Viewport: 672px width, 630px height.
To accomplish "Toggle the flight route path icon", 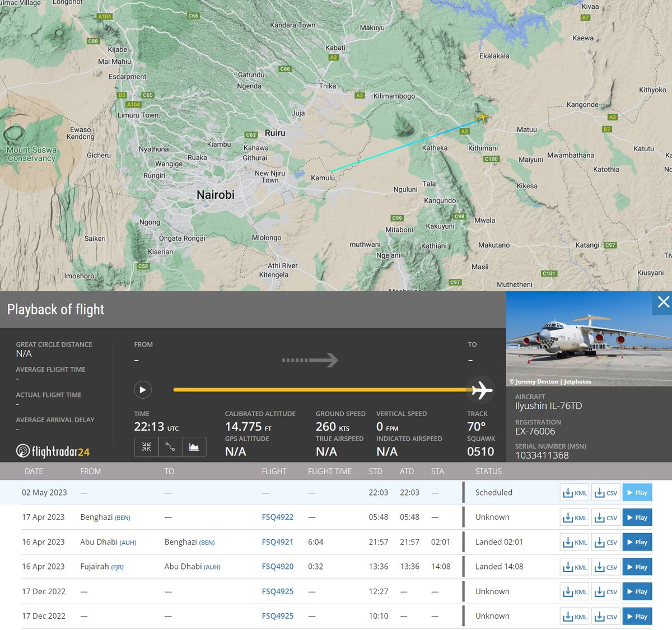I will coord(170,447).
